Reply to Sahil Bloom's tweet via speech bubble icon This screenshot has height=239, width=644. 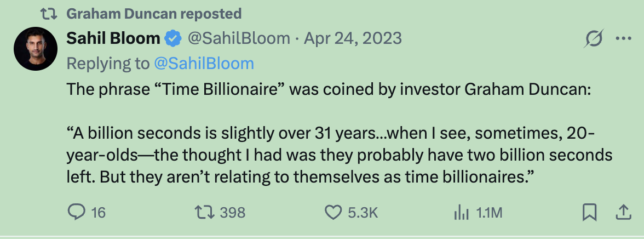click(76, 212)
